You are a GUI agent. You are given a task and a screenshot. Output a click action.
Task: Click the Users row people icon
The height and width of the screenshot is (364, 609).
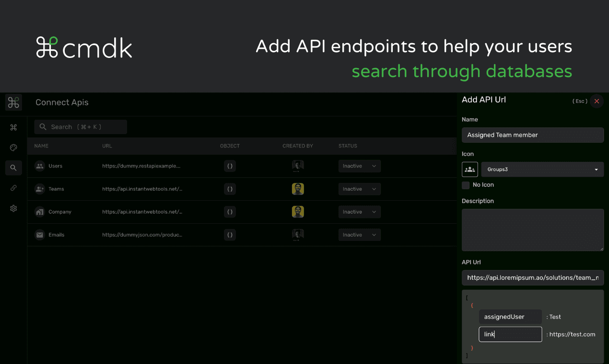(39, 166)
